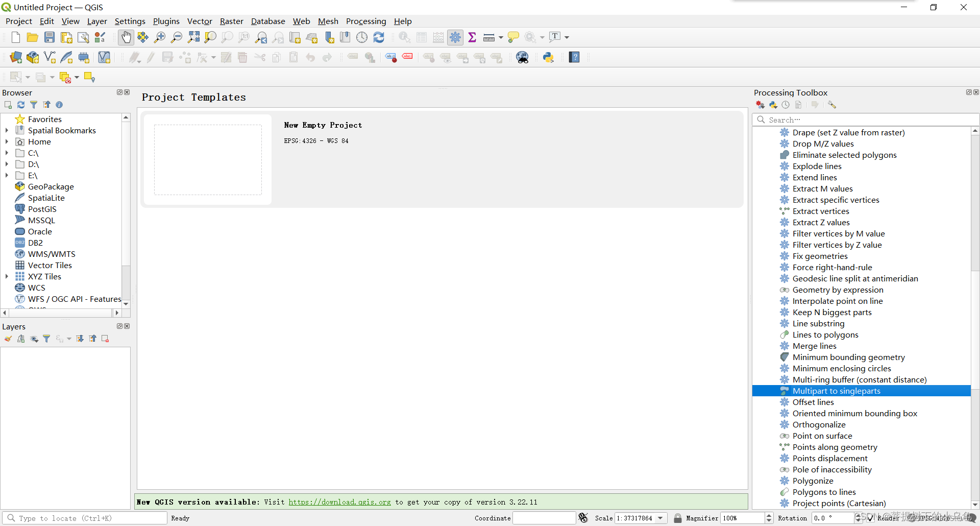980x526 pixels.
Task: Open Layer Styling panel icon in Layers
Action: 8,339
